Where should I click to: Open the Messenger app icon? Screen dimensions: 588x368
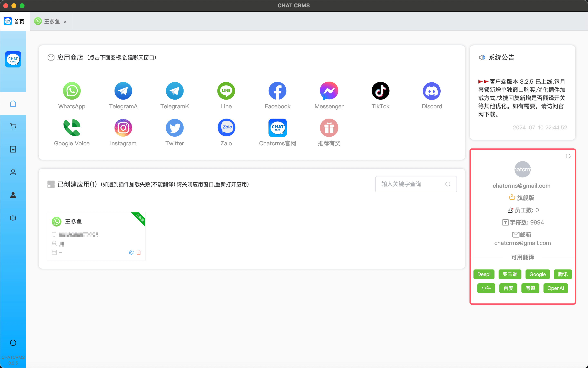coord(329,91)
